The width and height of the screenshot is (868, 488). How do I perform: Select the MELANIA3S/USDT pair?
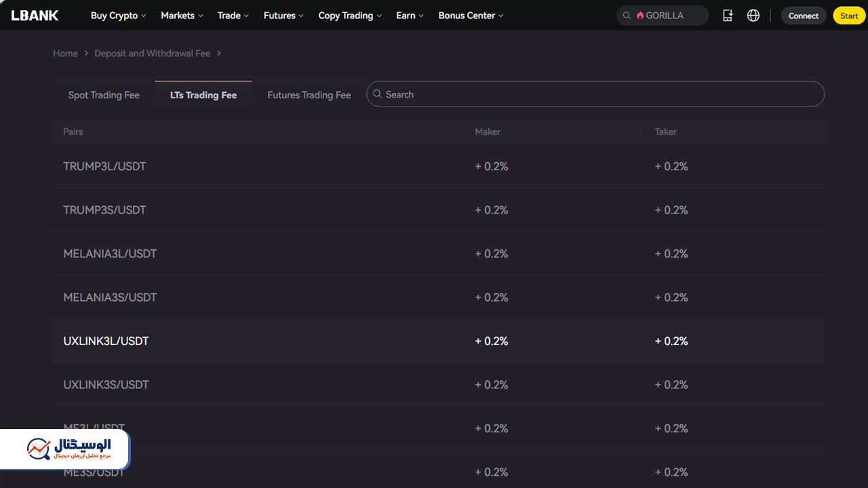(110, 298)
